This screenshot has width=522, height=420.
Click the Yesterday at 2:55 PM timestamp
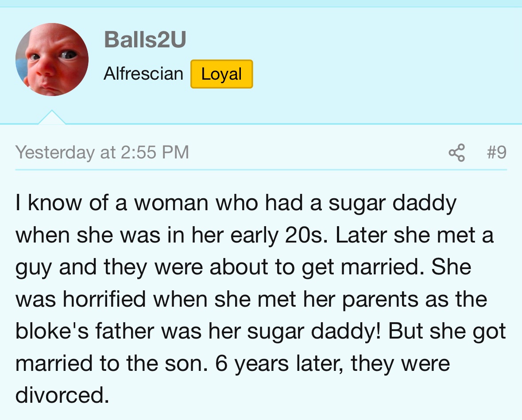click(102, 152)
